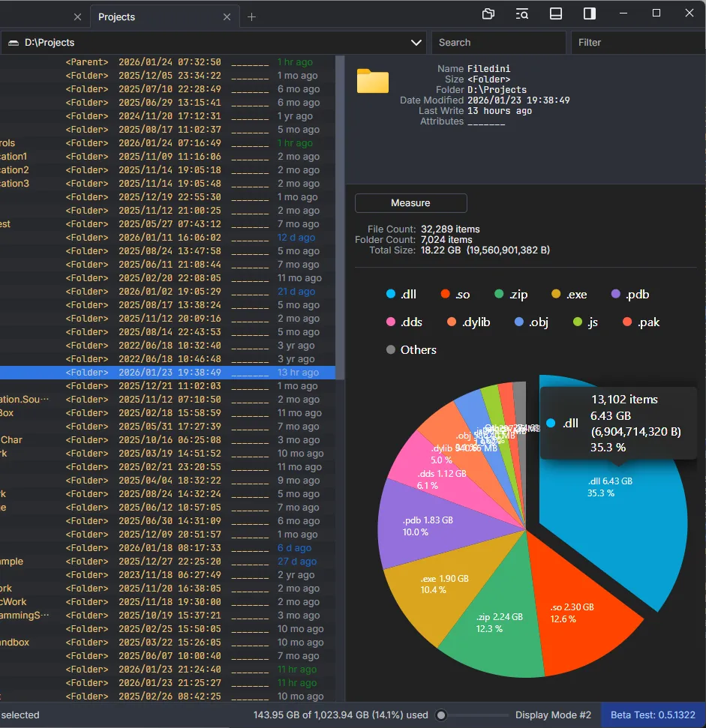Click the Beta Test 0.5.1322 link
This screenshot has height=728, width=706.
coord(652,715)
